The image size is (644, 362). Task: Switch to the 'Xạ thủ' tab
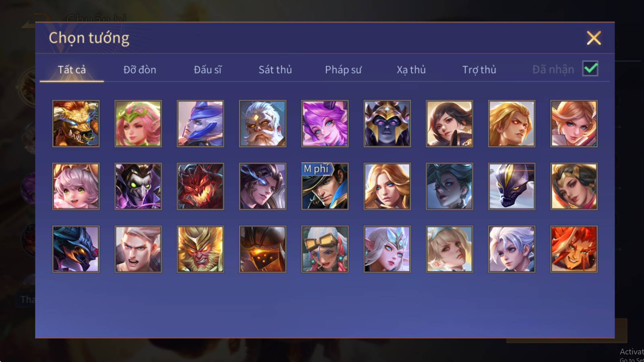point(411,70)
